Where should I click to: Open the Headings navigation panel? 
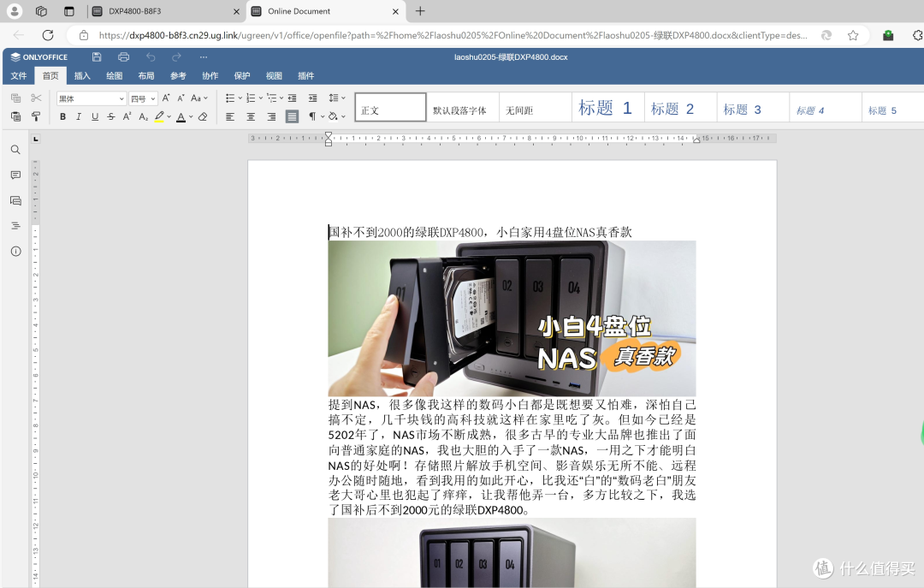pyautogui.click(x=16, y=226)
